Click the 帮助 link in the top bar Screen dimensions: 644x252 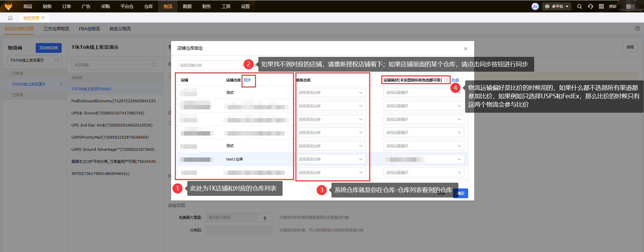(613, 6)
